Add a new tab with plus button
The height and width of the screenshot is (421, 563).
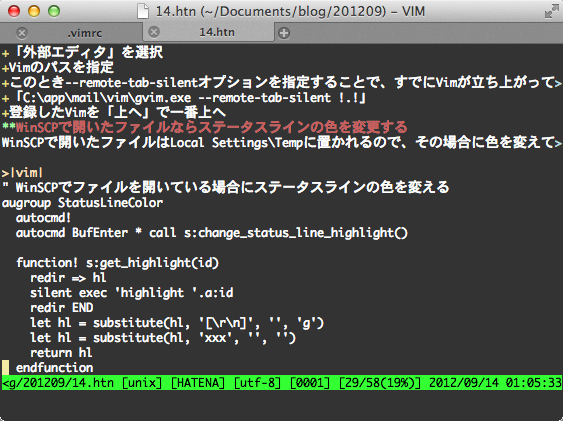(284, 33)
